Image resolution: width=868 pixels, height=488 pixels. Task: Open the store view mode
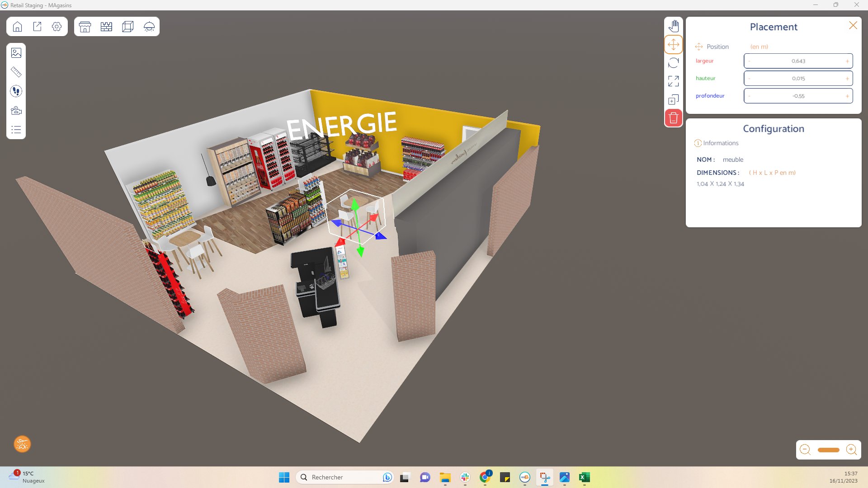[85, 26]
